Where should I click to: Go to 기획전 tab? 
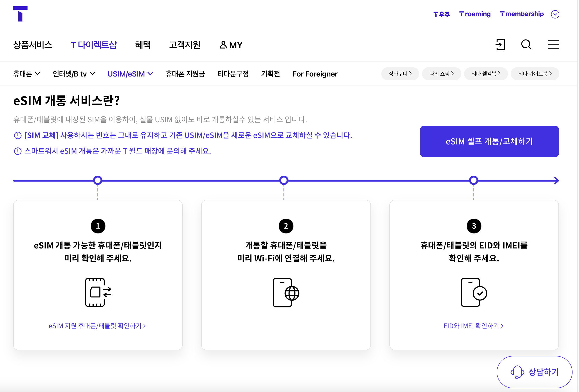click(x=270, y=74)
